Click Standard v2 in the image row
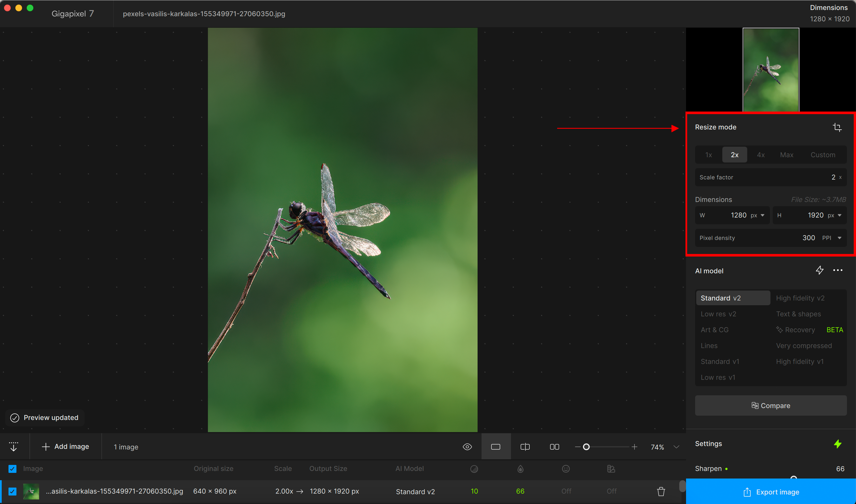The image size is (856, 504). (415, 492)
